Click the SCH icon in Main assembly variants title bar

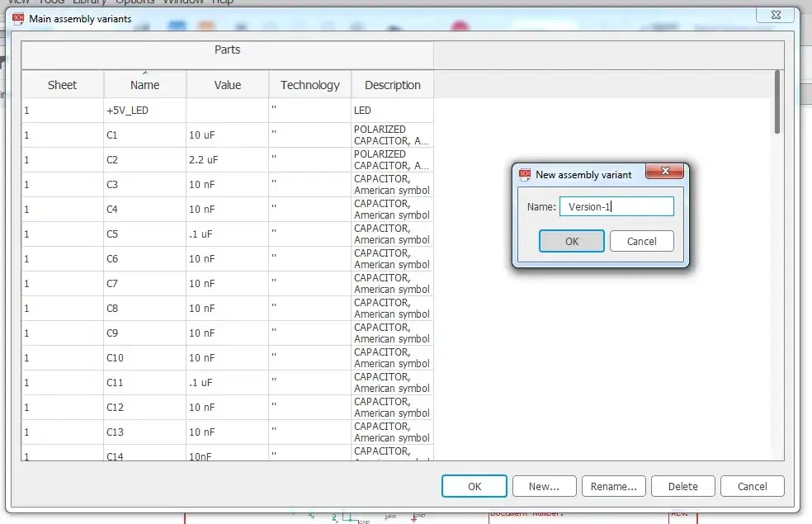(18, 18)
